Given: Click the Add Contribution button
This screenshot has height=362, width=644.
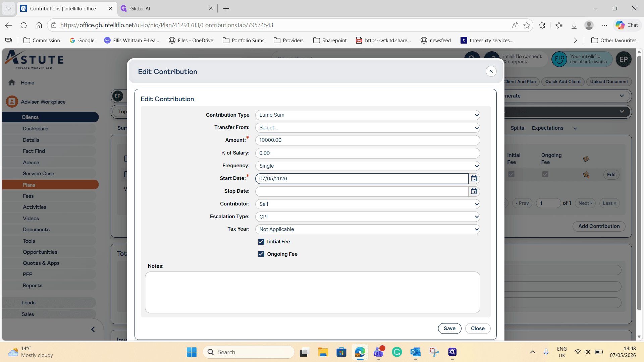Looking at the screenshot, I should [599, 226].
